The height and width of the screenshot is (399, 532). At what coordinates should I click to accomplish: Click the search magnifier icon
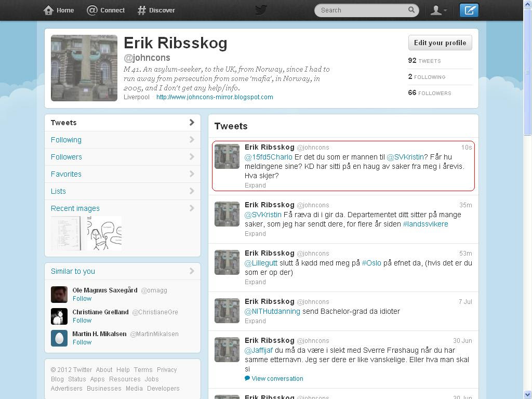coord(411,10)
